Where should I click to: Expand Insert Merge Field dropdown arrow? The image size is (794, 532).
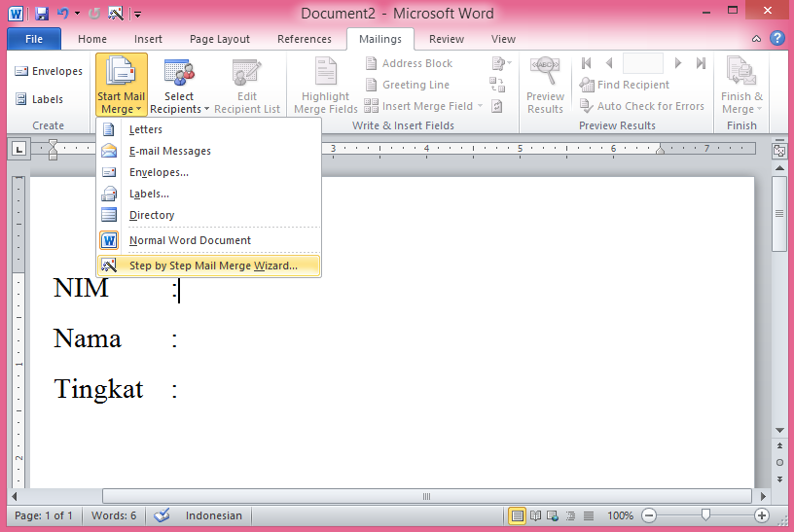tap(480, 106)
